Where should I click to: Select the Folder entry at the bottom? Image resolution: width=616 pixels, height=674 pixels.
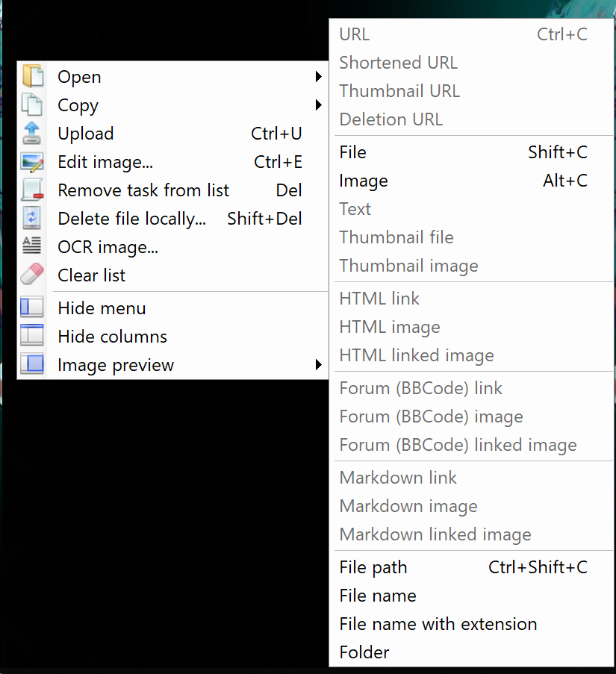[364, 652]
